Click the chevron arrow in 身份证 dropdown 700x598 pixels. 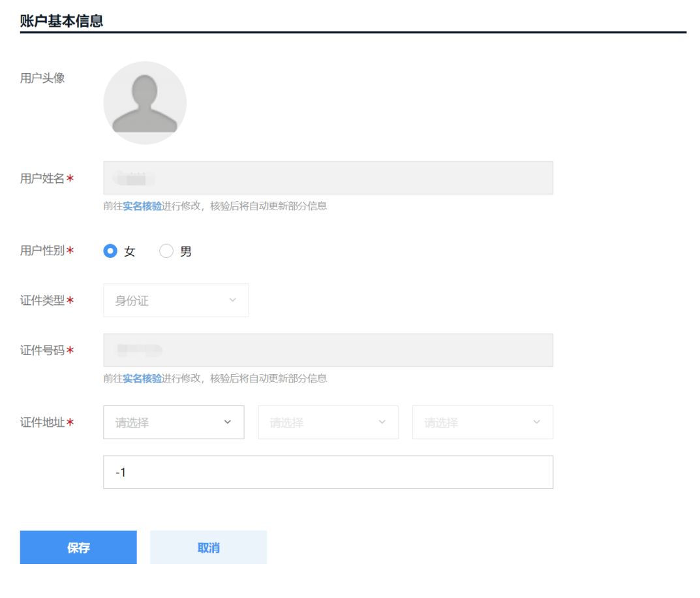pyautogui.click(x=232, y=300)
